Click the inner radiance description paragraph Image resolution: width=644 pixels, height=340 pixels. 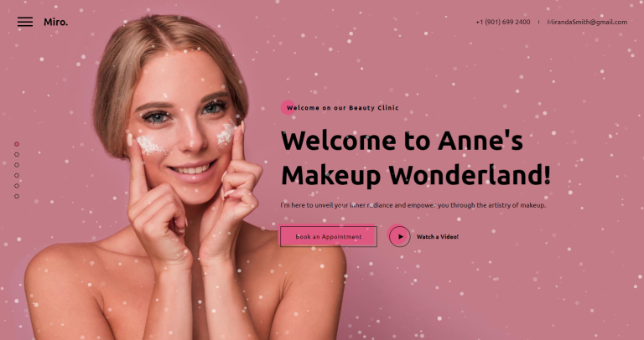click(x=413, y=205)
